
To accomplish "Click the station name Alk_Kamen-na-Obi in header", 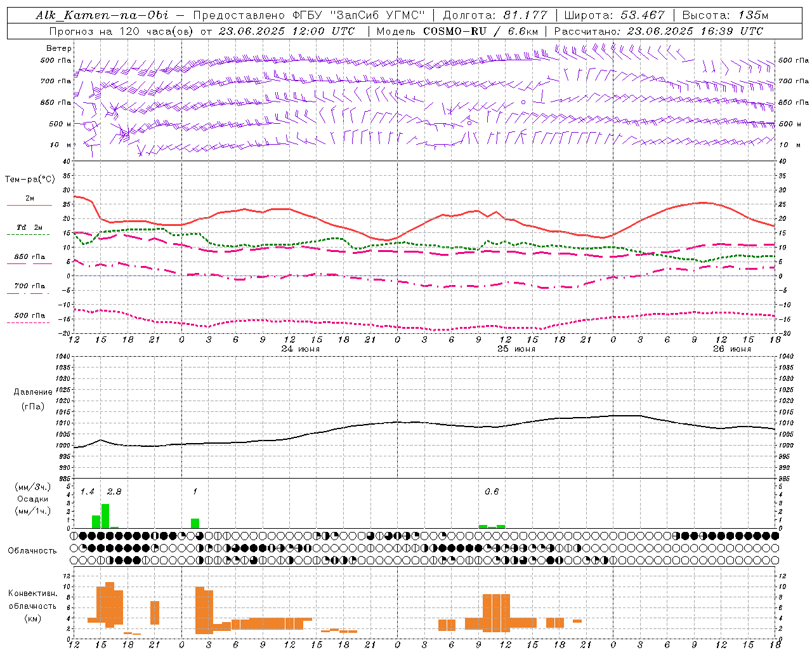I will point(102,15).
